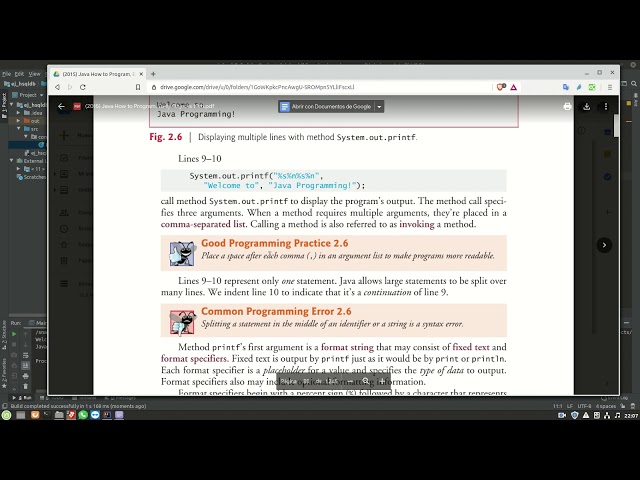This screenshot has height=480, width=640.
Task: Click the PDF zoom magnifier icon
Action: [x=366, y=381]
